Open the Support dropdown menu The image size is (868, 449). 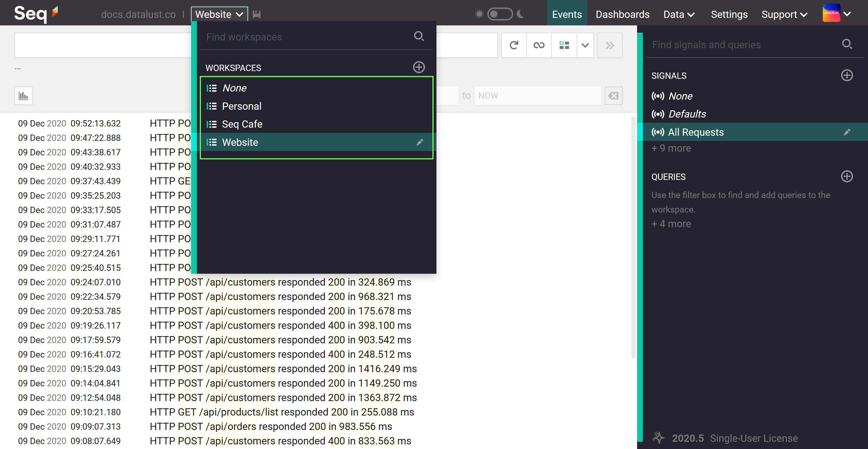click(x=784, y=14)
